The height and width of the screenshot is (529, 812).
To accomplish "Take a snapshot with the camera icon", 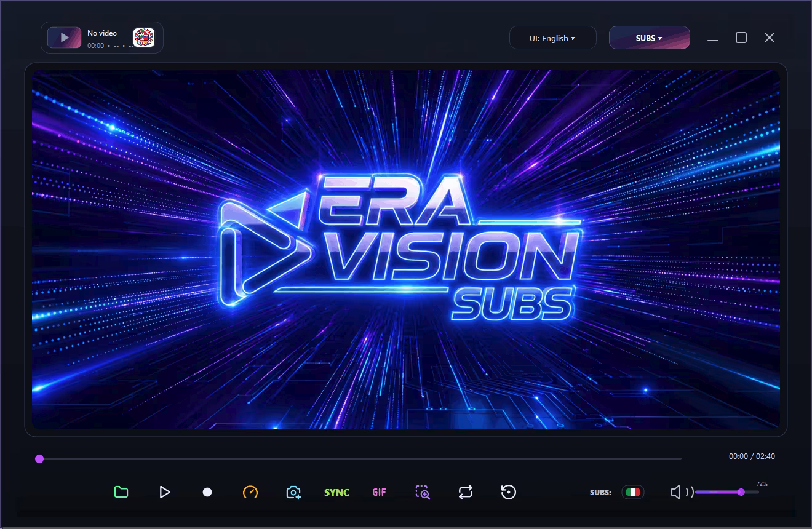I will [x=293, y=492].
